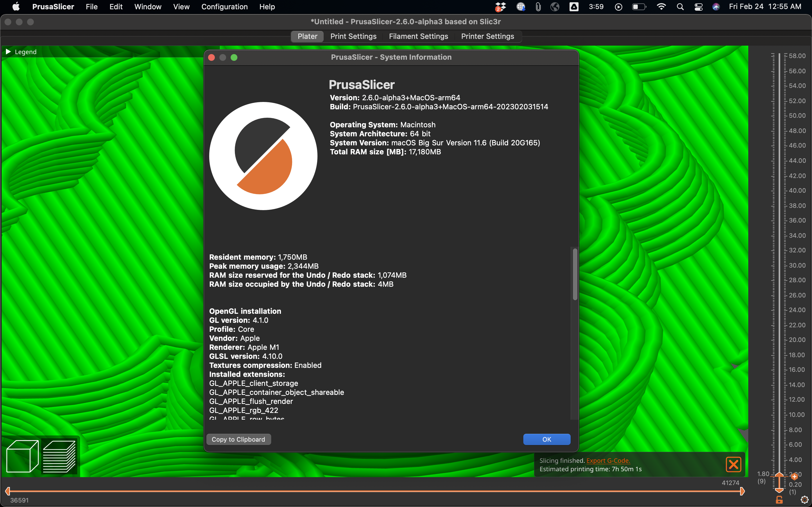This screenshot has height=507, width=812.
Task: Open the Print Settings tab
Action: click(353, 36)
